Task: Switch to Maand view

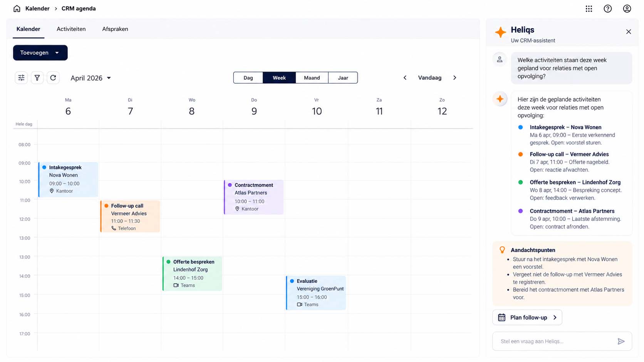Action: [x=312, y=78]
